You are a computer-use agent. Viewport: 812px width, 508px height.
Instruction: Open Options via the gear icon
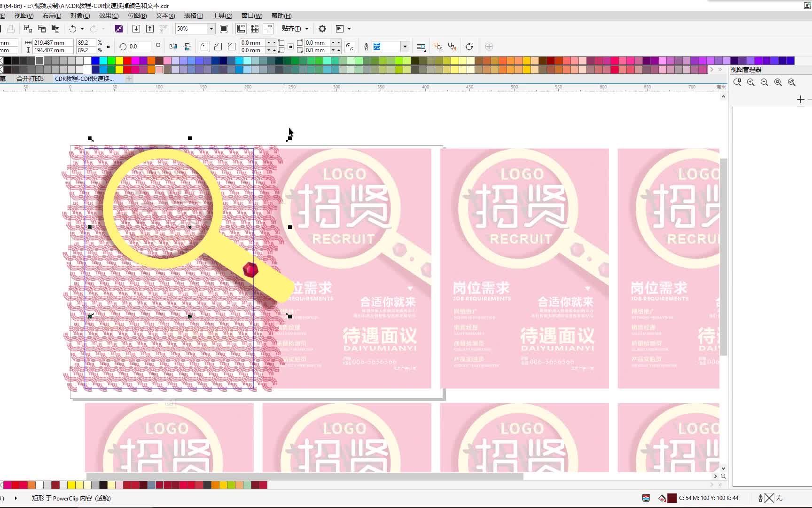(x=322, y=29)
